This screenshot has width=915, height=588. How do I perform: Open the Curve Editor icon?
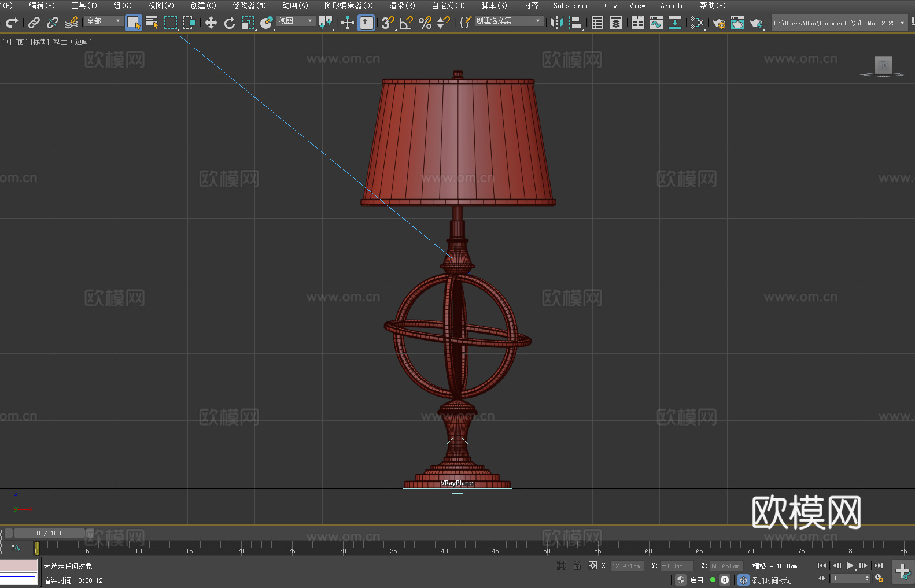tap(656, 23)
